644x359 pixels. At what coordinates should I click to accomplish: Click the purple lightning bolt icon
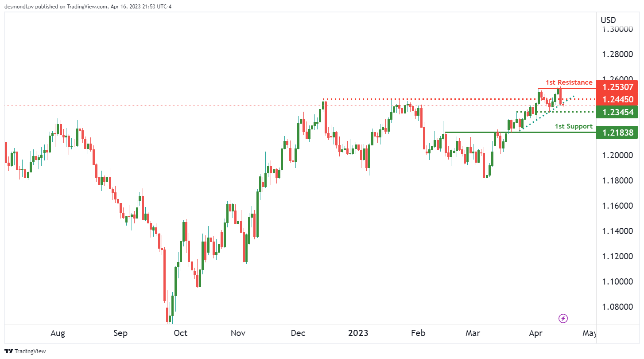click(x=563, y=318)
